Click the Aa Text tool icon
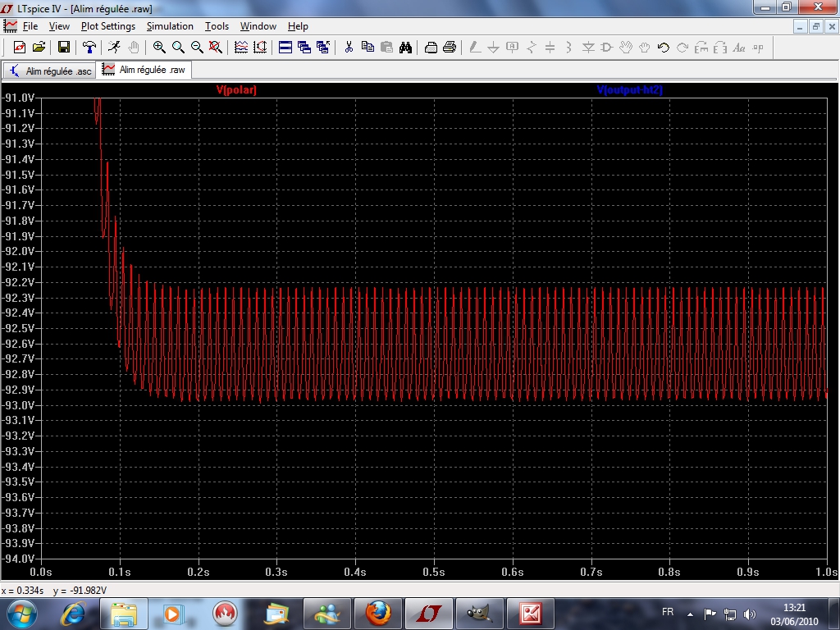This screenshot has width=840, height=630. 739,47
